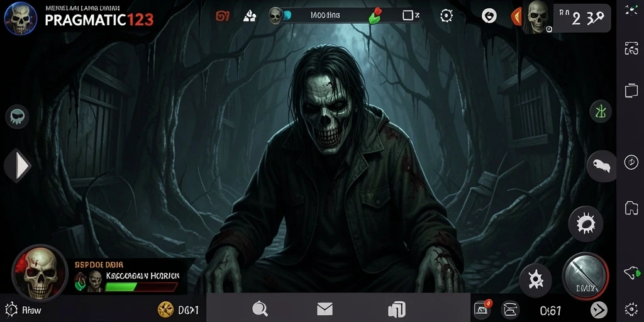Click the red green hooded emblem icon
The width and height of the screenshot is (644, 322).
pos(80,282)
